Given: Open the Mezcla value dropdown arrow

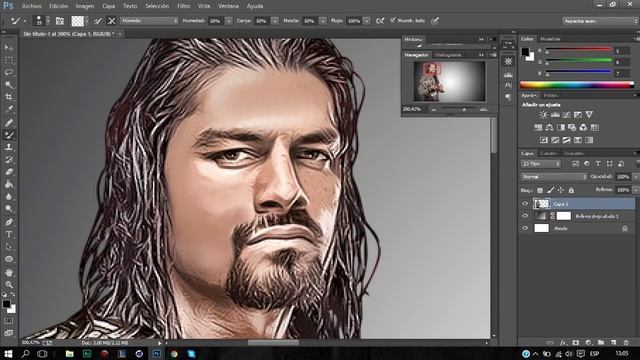Looking at the screenshot, I should pyautogui.click(x=322, y=21).
